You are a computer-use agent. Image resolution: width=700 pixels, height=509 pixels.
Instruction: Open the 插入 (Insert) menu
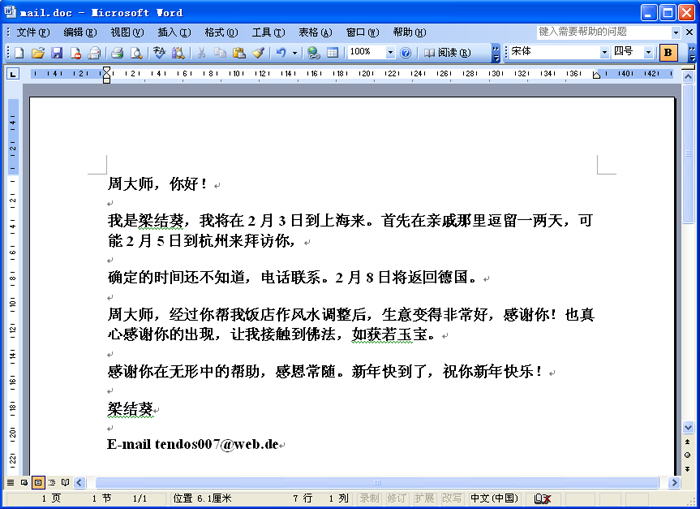click(x=174, y=33)
